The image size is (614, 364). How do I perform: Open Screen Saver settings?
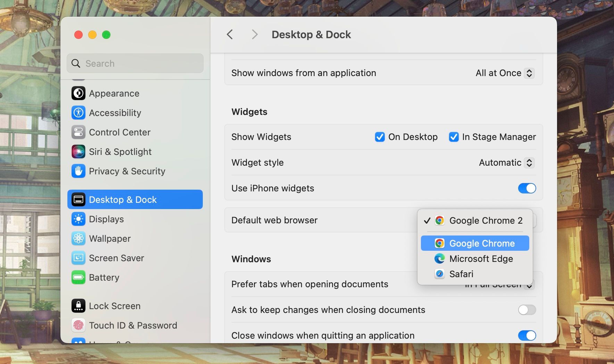[x=79, y=258]
